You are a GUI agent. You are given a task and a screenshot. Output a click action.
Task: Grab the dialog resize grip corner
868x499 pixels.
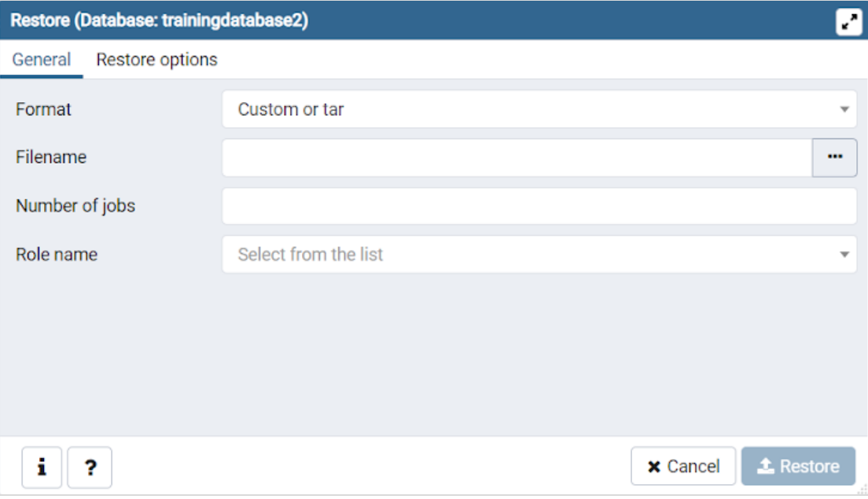point(862,492)
